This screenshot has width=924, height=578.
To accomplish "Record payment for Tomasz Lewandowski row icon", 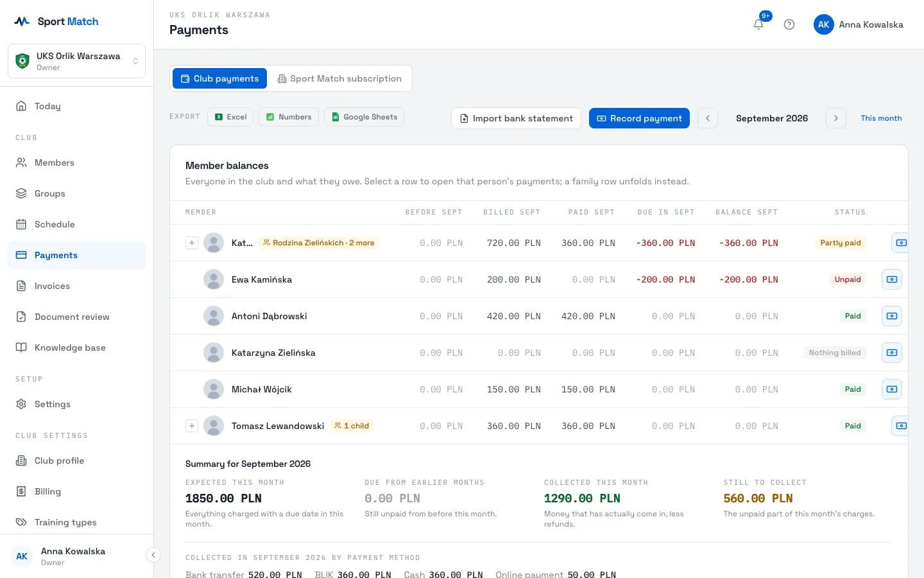I will point(900,426).
